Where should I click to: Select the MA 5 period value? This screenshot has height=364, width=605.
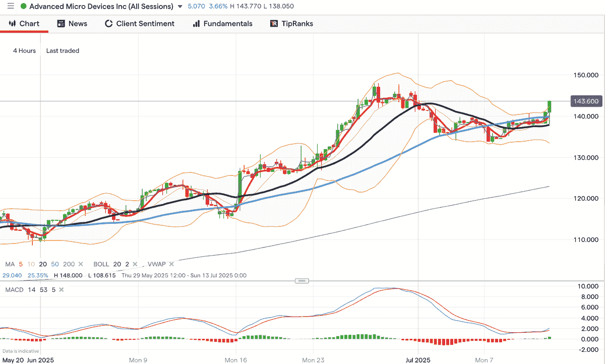tap(21, 264)
